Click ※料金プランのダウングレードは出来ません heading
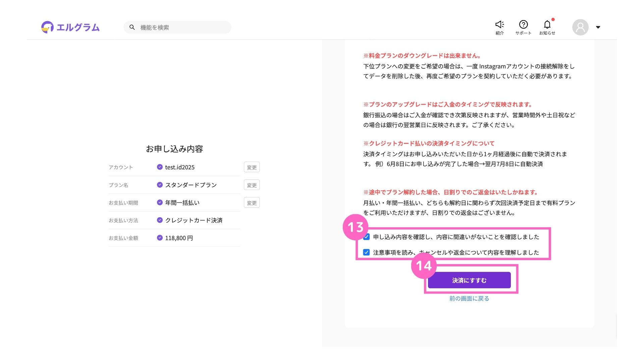Screen dimensions: 644x362 [x=422, y=56]
